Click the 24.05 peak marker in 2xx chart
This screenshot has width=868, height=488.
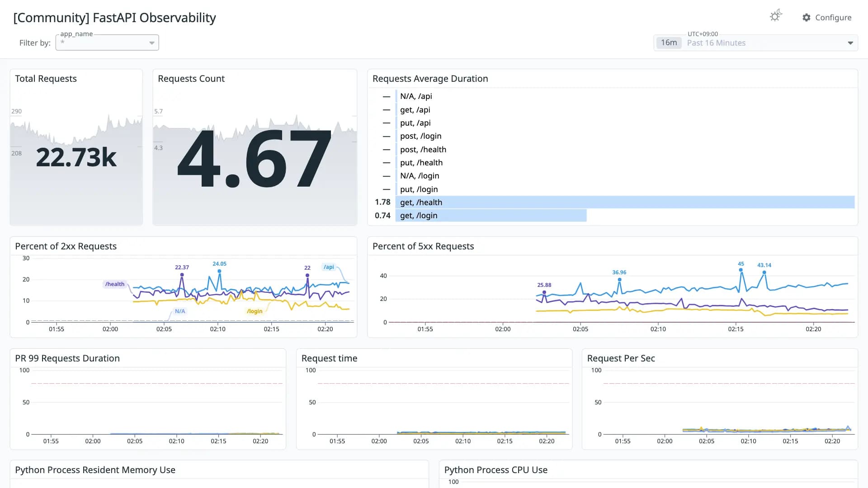click(219, 271)
